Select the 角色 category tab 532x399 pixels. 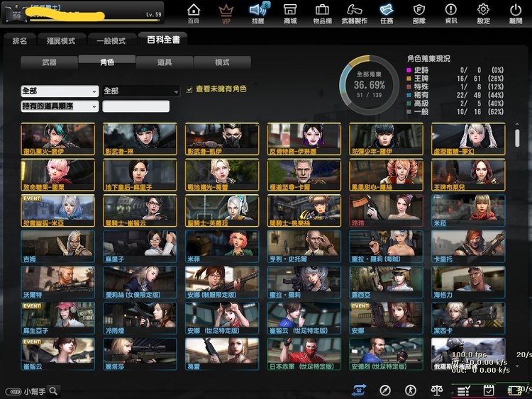point(107,62)
